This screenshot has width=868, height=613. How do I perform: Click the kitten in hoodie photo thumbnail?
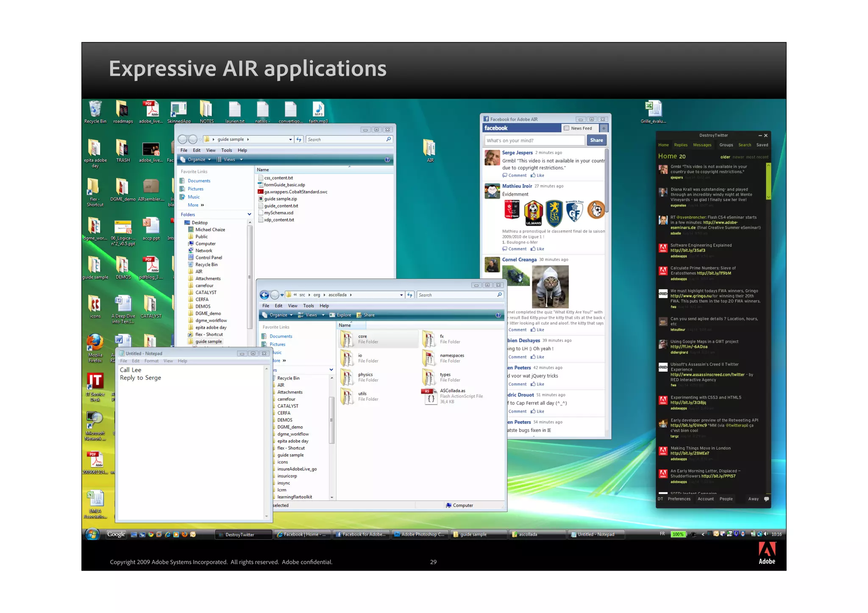[550, 287]
